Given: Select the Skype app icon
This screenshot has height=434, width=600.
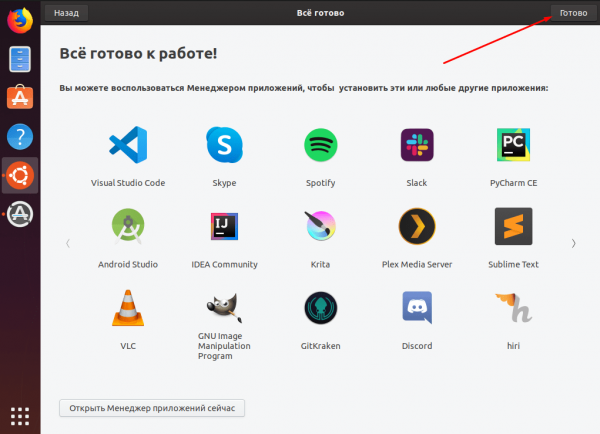Looking at the screenshot, I should 224,145.
